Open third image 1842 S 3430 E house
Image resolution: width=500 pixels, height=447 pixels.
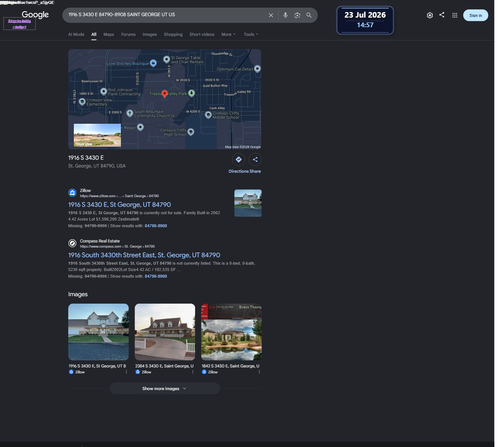(x=231, y=332)
